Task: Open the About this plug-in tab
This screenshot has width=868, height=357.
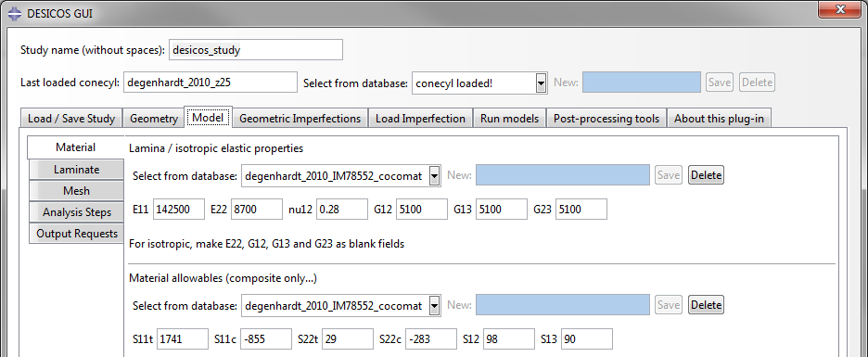Action: (x=719, y=119)
